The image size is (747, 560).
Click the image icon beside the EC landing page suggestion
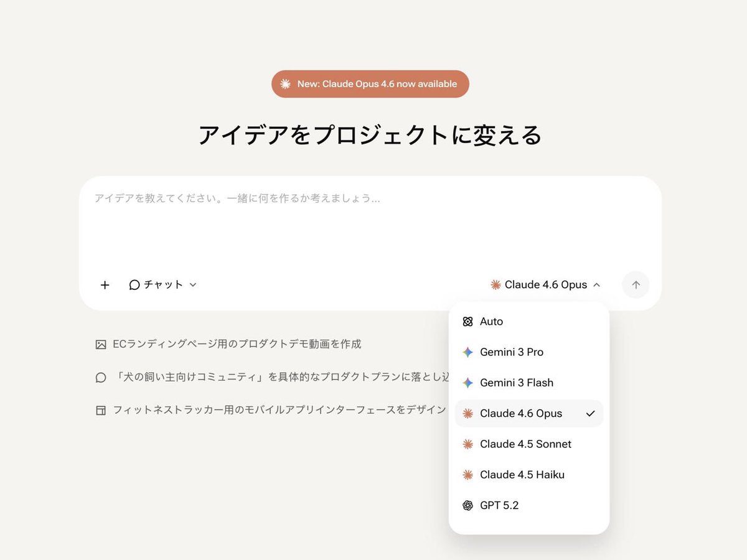pyautogui.click(x=100, y=343)
